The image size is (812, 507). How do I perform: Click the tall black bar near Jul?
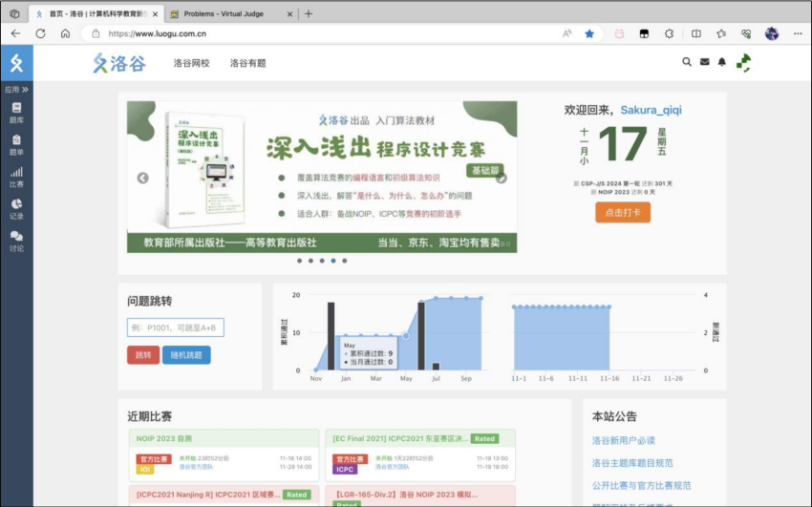coord(421,336)
